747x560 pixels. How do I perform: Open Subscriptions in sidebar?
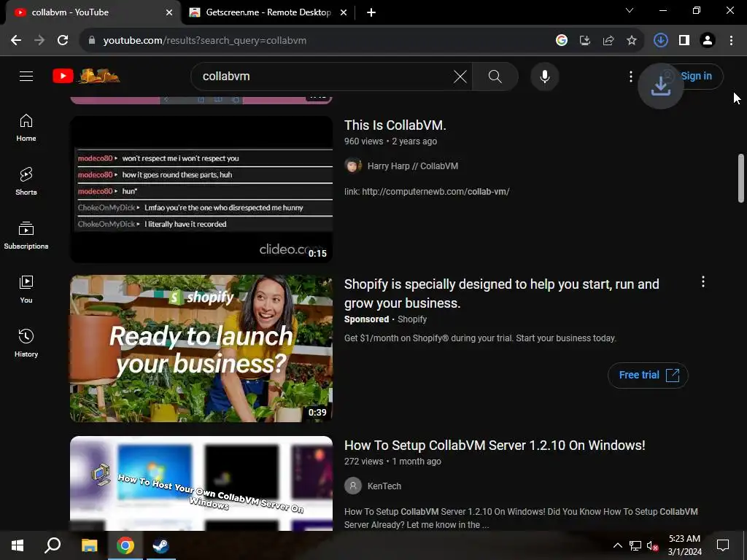(x=26, y=236)
